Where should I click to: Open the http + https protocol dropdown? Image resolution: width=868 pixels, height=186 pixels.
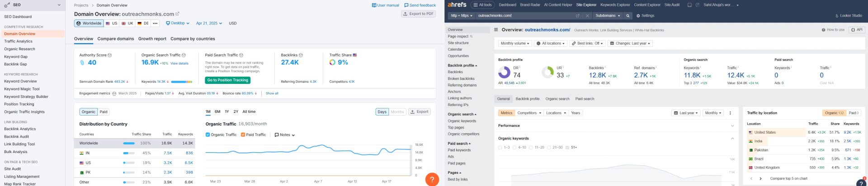(x=461, y=16)
